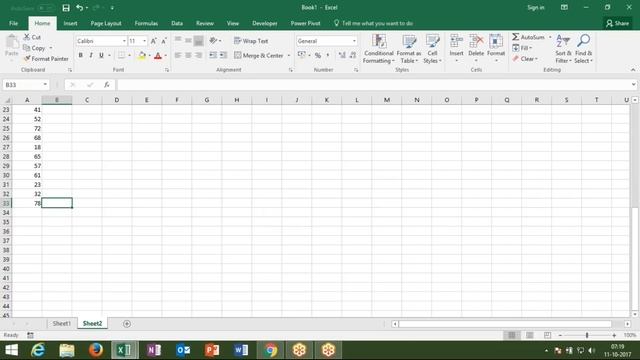
Task: Click Decrease Indent icon
Action: [213, 55]
